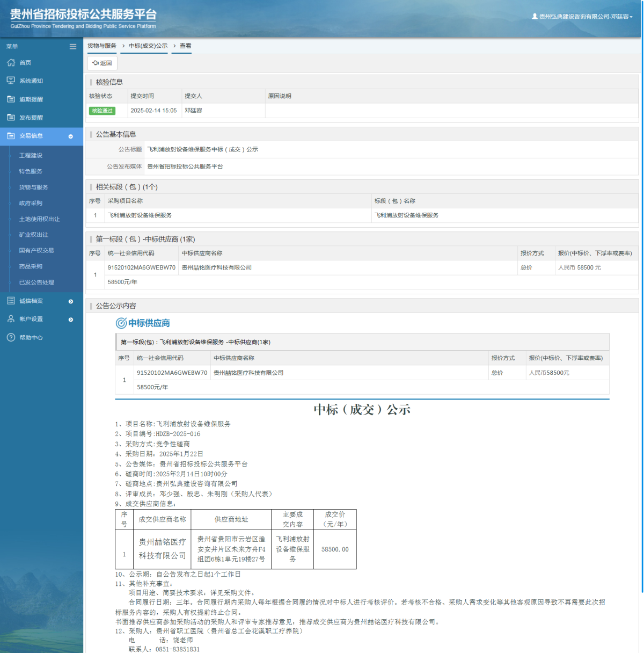Click the 交易信息 sidebar icon

(11, 136)
